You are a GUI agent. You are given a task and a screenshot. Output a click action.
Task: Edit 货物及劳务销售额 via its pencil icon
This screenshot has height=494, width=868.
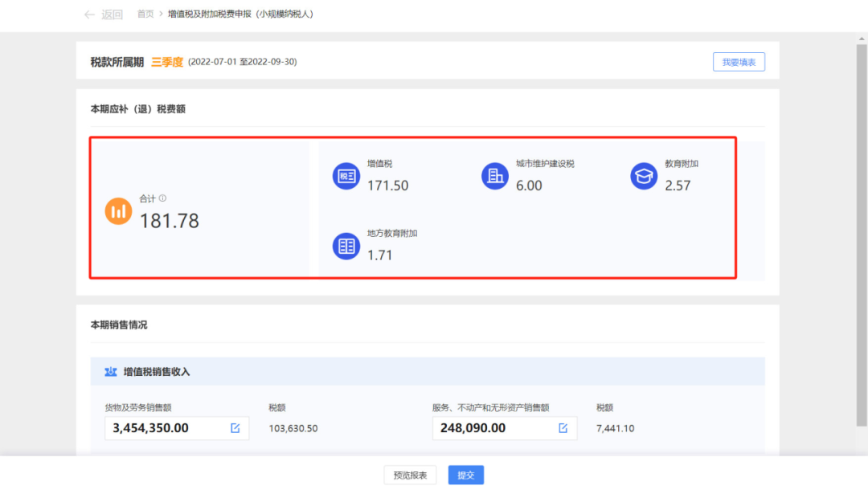235,428
